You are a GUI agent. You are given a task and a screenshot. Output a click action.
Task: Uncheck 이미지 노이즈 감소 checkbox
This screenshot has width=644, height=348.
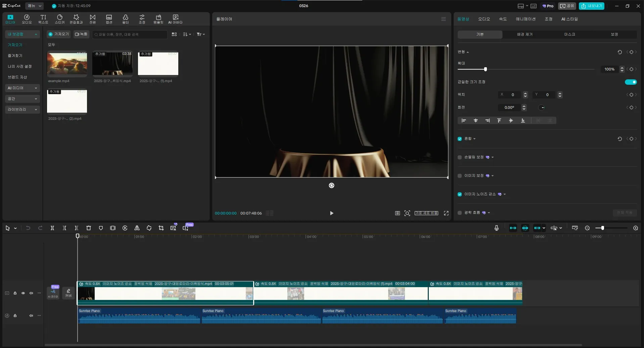[460, 194]
